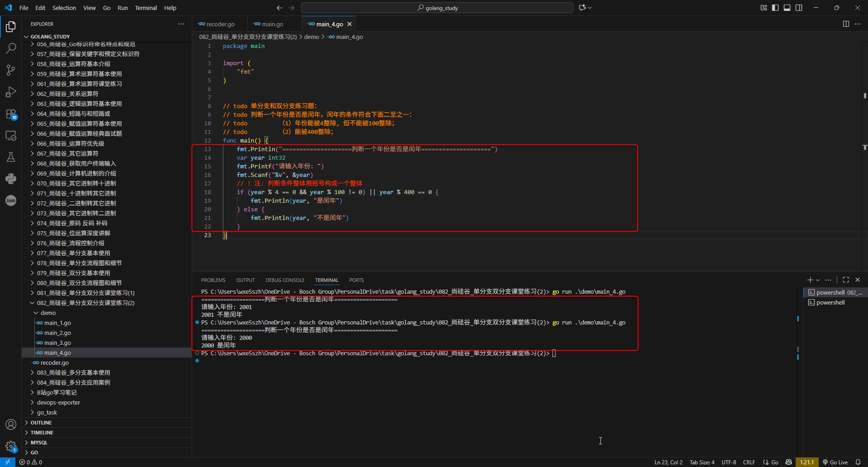868x467 pixels.
Task: Open main_1.go in the explorer
Action: [x=107, y=323]
